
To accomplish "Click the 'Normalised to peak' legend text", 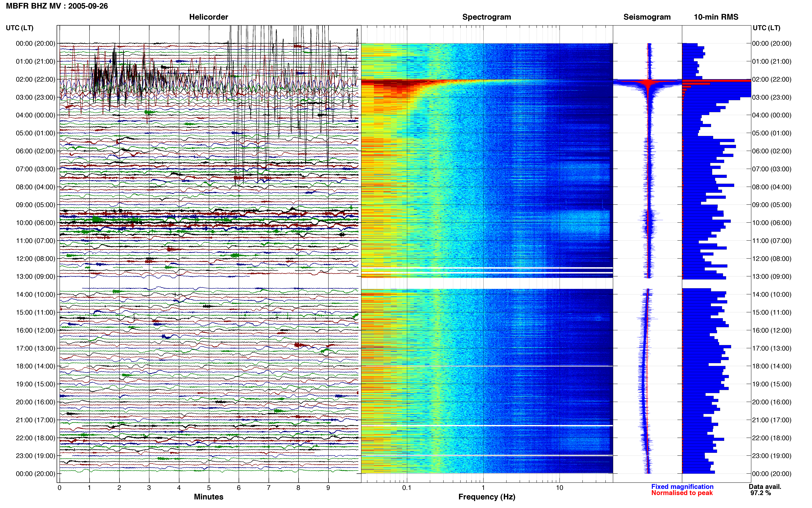I will point(682,493).
